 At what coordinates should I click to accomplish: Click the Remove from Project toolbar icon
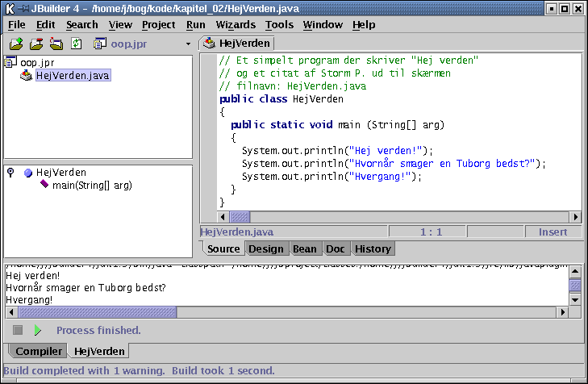(36, 44)
